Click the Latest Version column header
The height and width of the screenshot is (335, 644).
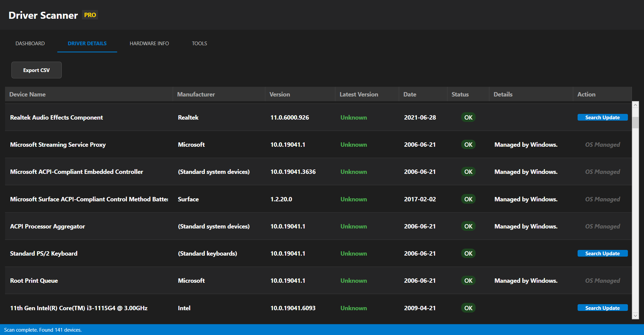359,94
